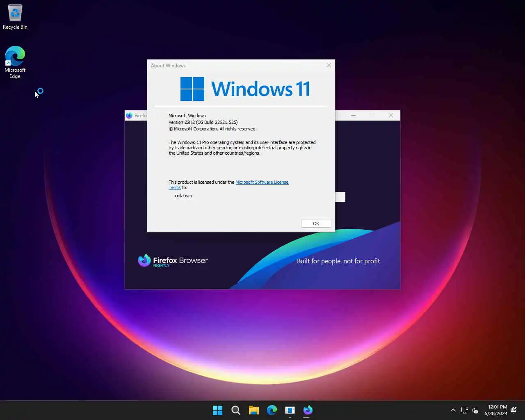Click the Windows 11 logo in dialog

pyautogui.click(x=245, y=89)
